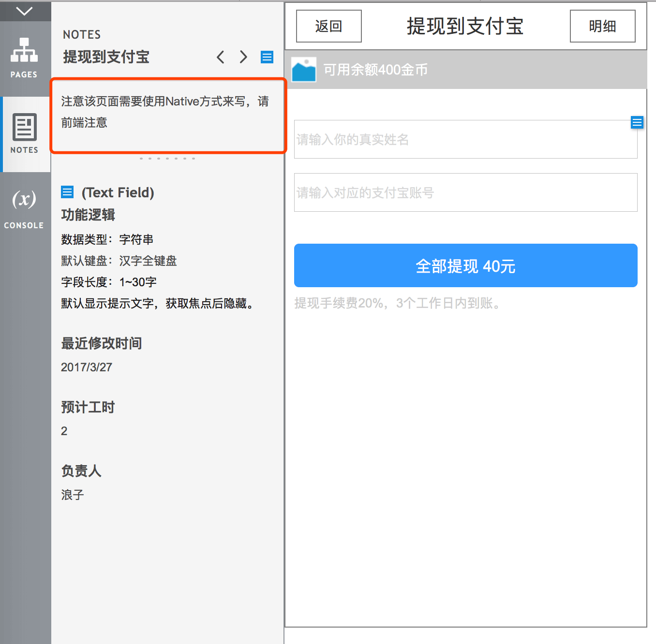
Task: Click the 字段长度：1~30字 line
Action: (109, 282)
